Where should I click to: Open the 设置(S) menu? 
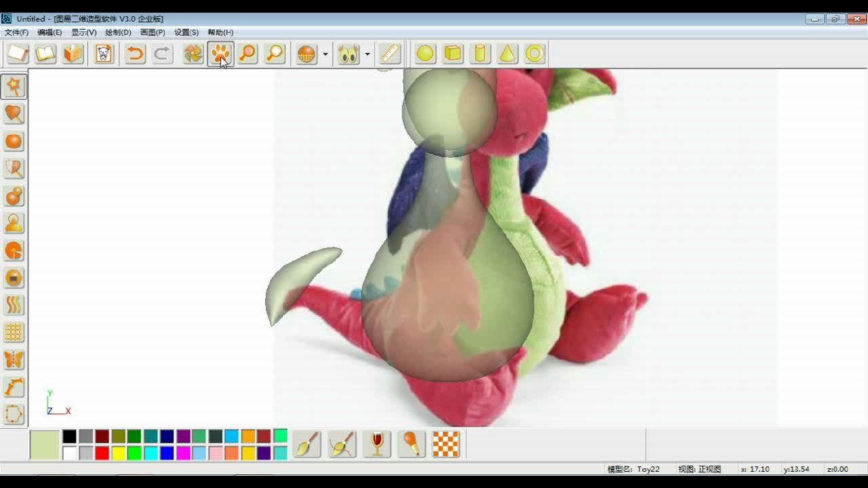click(x=186, y=32)
